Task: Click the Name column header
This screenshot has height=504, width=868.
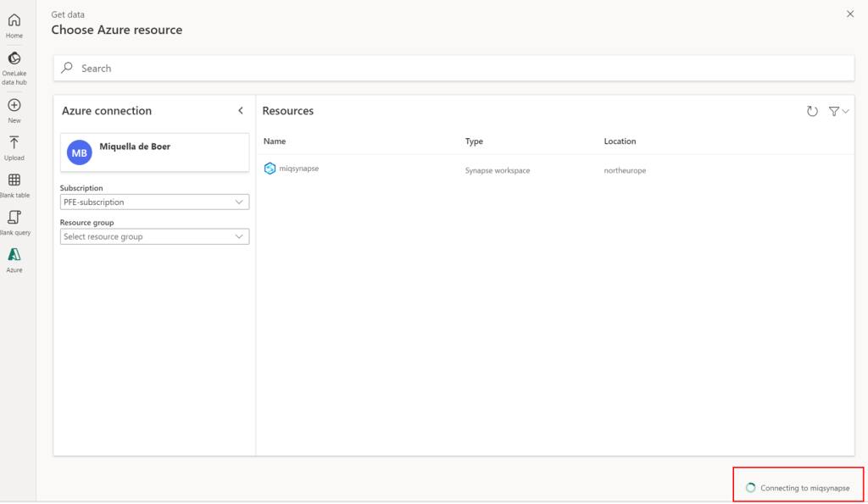Action: click(x=275, y=141)
